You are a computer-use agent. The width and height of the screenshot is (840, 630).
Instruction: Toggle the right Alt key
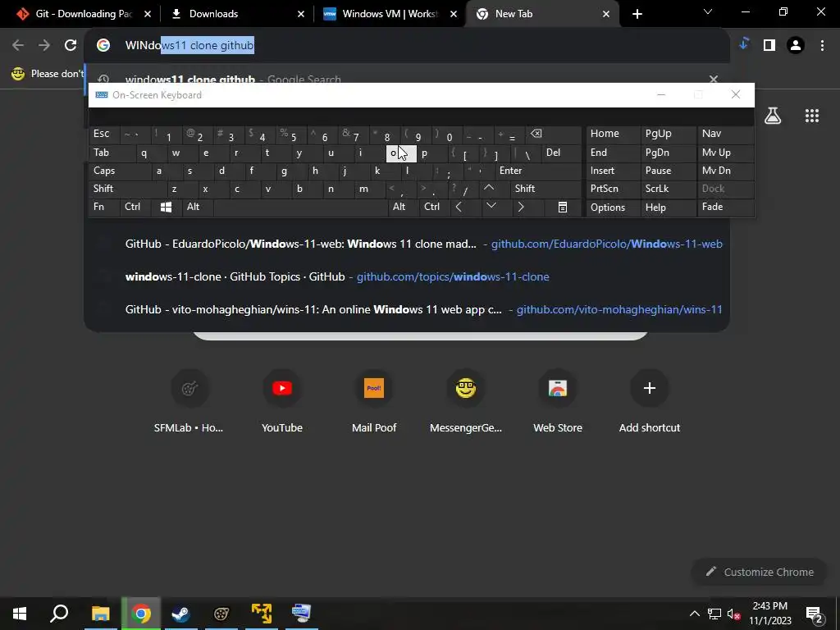[x=402, y=207]
